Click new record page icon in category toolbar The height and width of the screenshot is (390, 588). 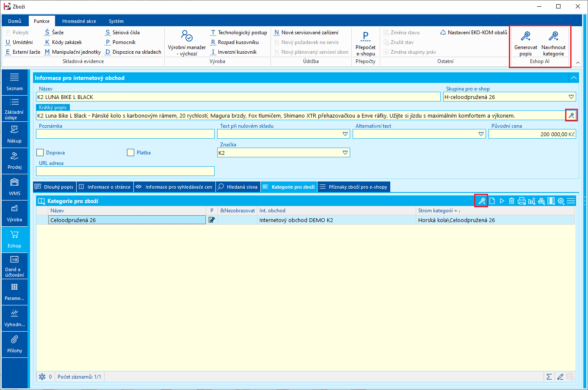pos(492,201)
